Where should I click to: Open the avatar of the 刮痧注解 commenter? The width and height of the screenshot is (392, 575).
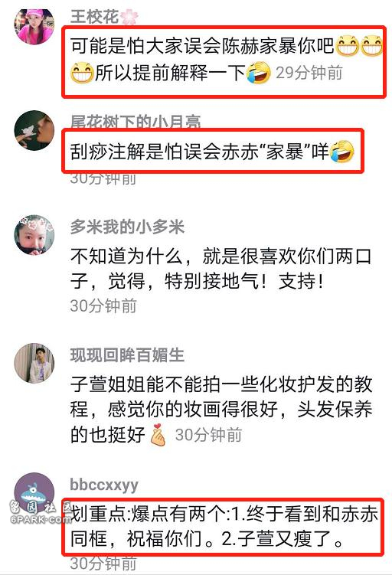pos(34,131)
